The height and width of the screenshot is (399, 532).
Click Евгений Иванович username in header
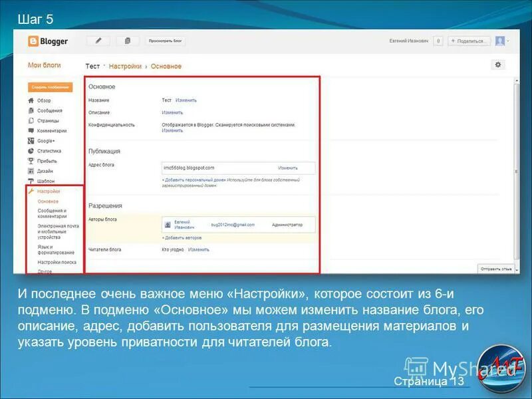coord(409,41)
